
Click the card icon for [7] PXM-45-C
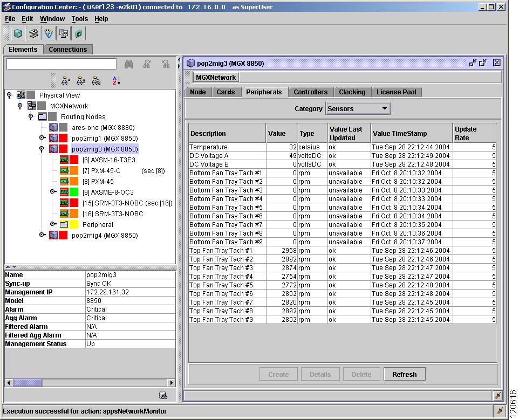pos(64,171)
